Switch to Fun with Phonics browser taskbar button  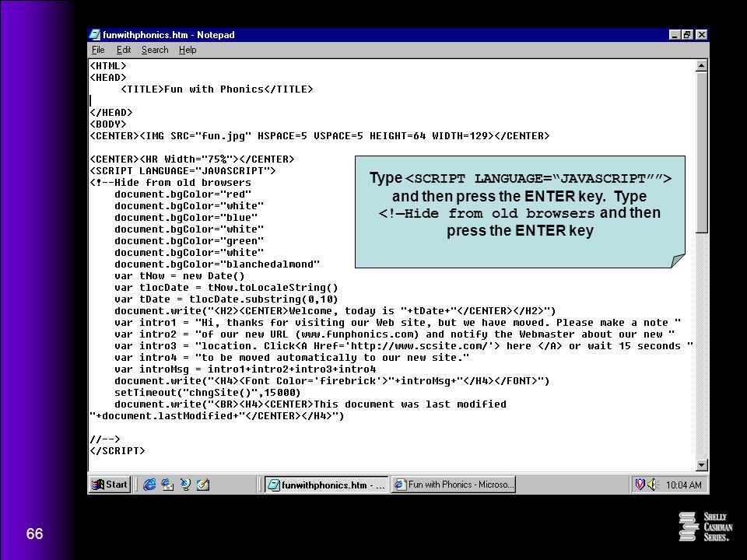coord(454,485)
